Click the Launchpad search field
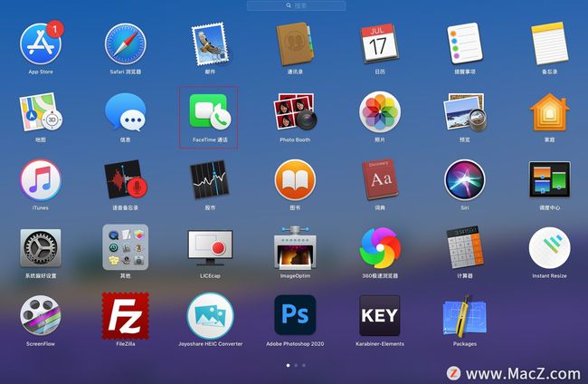Screen dimensions: 588x384 tap(296, 5)
